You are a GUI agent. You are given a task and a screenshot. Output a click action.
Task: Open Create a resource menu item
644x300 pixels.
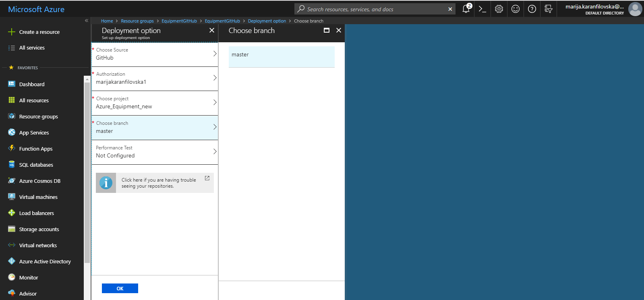click(39, 32)
